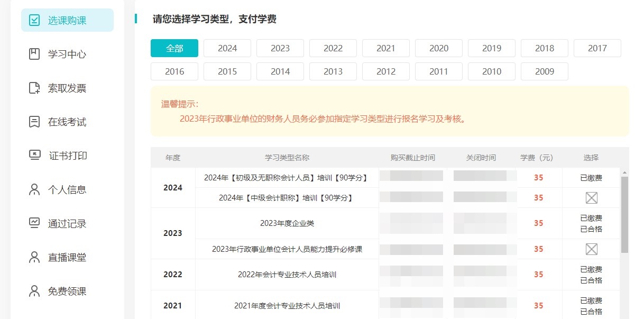Show courses for year 2009
The image size is (644, 319).
tap(545, 71)
